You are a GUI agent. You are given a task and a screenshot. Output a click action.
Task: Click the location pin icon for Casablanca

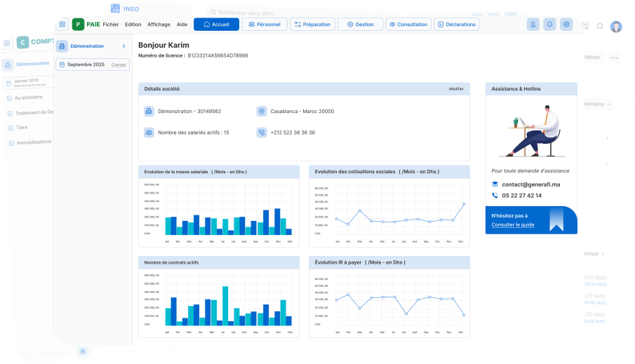click(262, 112)
